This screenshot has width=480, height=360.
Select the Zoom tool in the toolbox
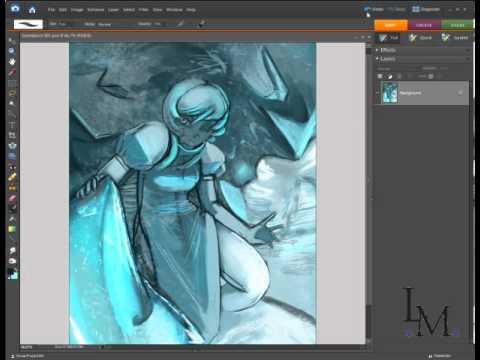click(12, 51)
